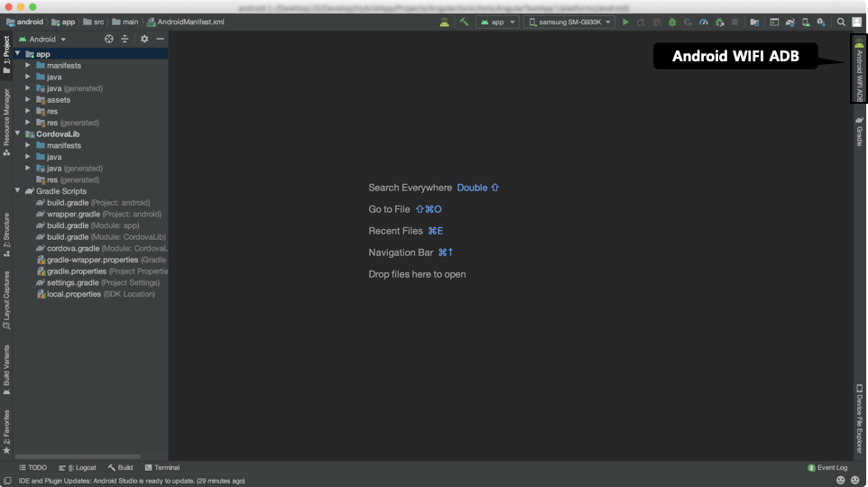Open the Build bottom tab
Image resolution: width=868 pixels, height=487 pixels.
pyautogui.click(x=120, y=468)
